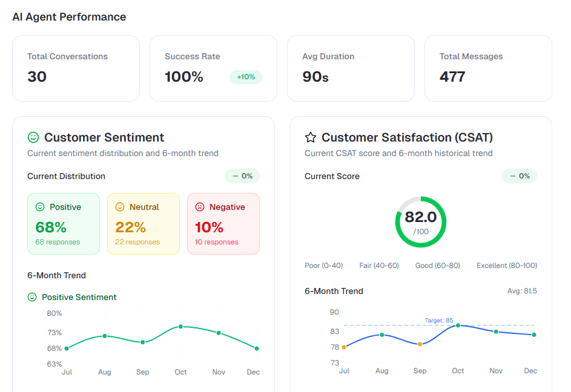Image resolution: width=571 pixels, height=392 pixels.
Task: Click the smiley icon next to Positive Sentiment
Action: coord(33,297)
